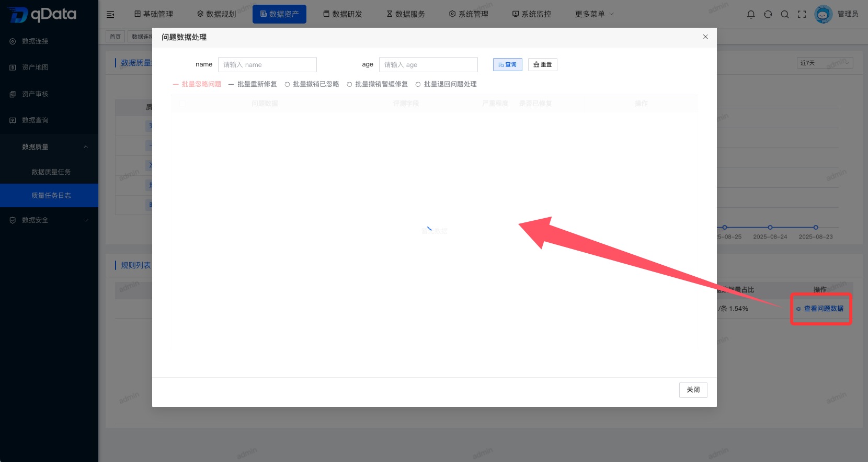Viewport: 868px width, 462px height.
Task: Click the 资产审核 sidebar icon
Action: pos(13,94)
